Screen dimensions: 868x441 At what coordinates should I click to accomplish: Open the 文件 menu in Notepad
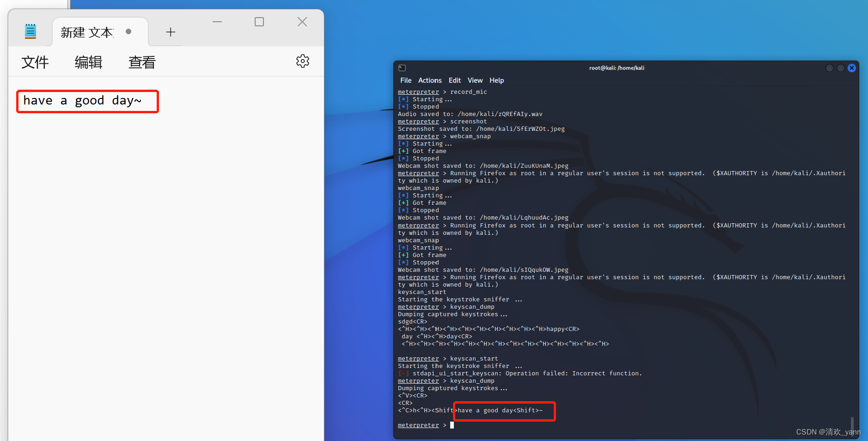pos(35,62)
